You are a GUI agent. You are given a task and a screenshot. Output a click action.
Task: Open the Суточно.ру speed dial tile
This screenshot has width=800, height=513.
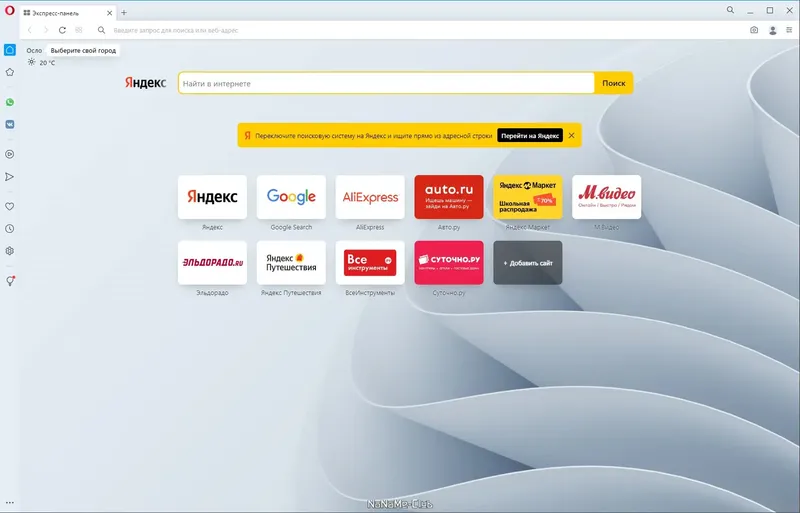[449, 263]
